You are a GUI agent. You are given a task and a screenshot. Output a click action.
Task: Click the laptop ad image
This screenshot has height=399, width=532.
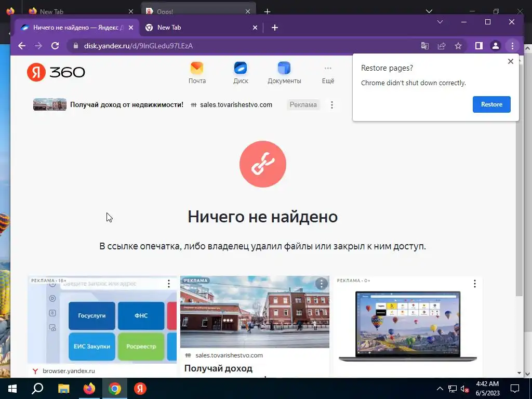click(x=407, y=326)
